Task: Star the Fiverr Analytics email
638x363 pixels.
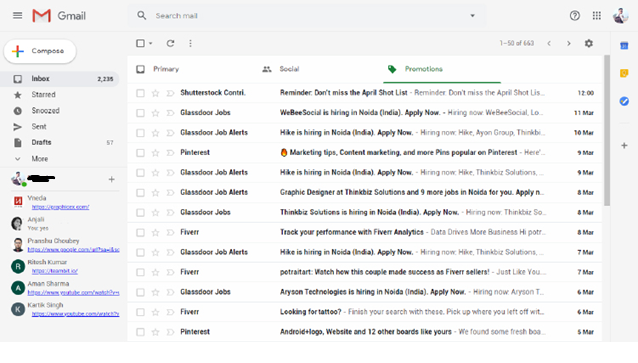Action: coord(155,233)
